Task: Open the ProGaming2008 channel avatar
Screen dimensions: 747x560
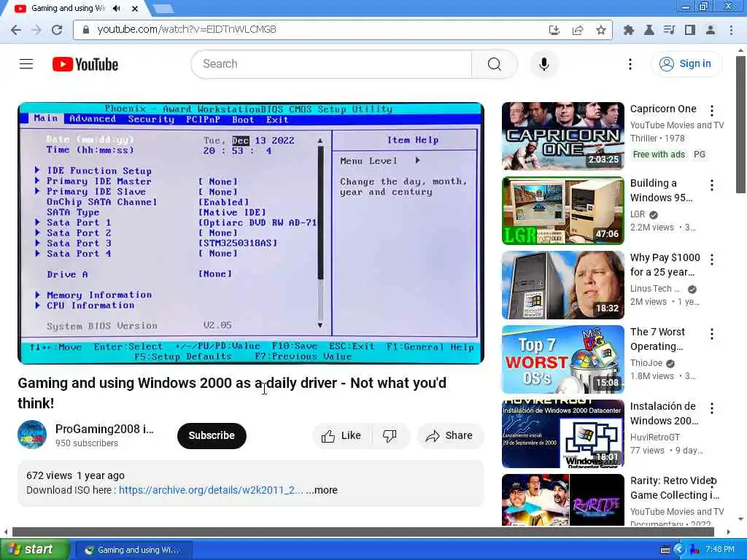Action: point(32,435)
